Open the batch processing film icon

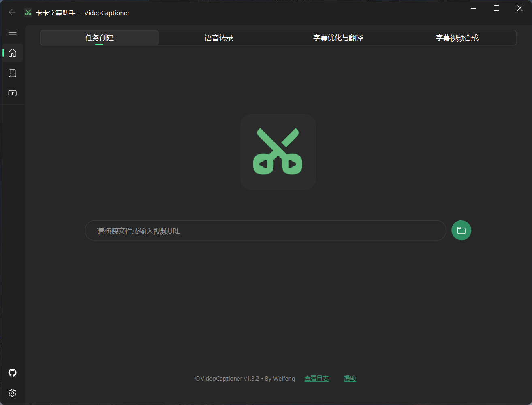point(13,73)
